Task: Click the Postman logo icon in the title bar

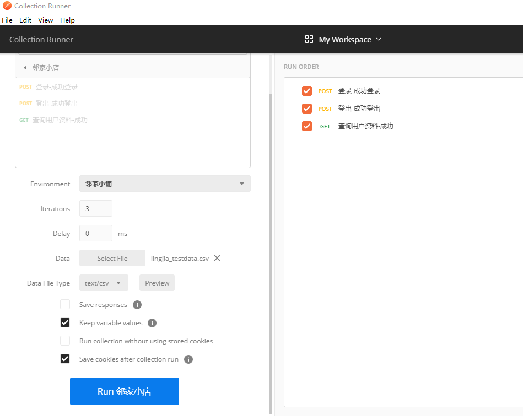Action: 6,6
